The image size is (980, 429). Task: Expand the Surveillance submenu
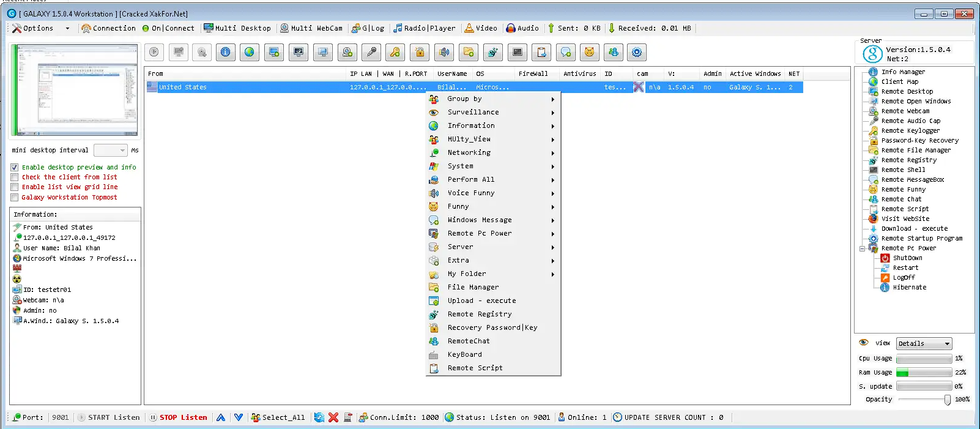(493, 112)
